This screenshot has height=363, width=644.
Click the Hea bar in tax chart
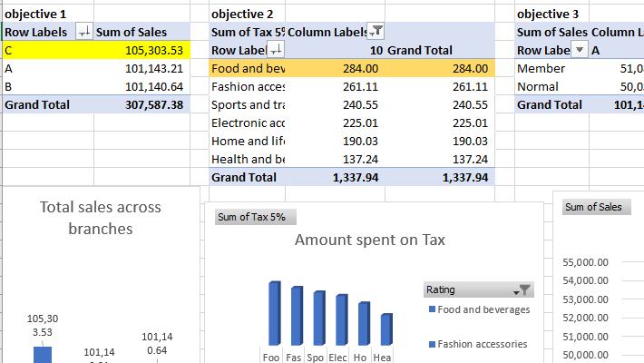[x=385, y=329]
